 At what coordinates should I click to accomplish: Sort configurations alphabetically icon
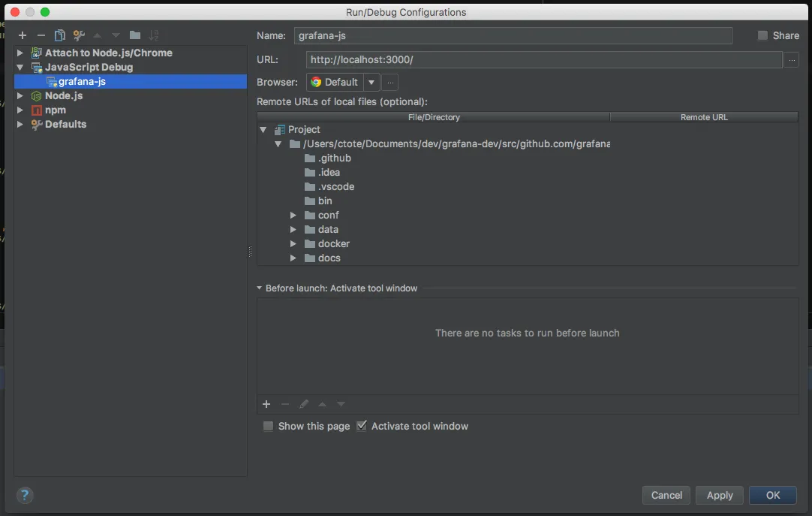click(154, 35)
